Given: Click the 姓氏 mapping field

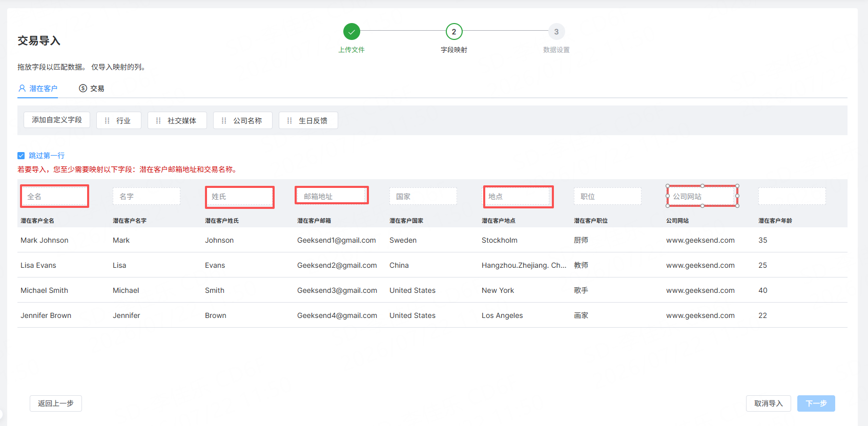Looking at the screenshot, I should [x=239, y=196].
